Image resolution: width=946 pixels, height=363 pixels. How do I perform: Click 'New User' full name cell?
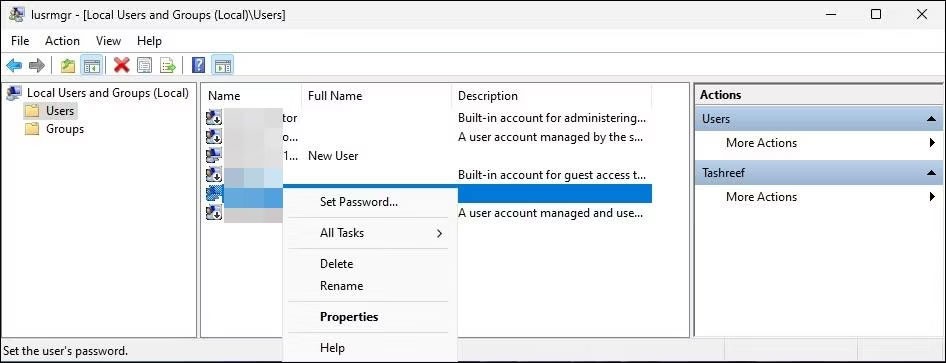pyautogui.click(x=333, y=156)
